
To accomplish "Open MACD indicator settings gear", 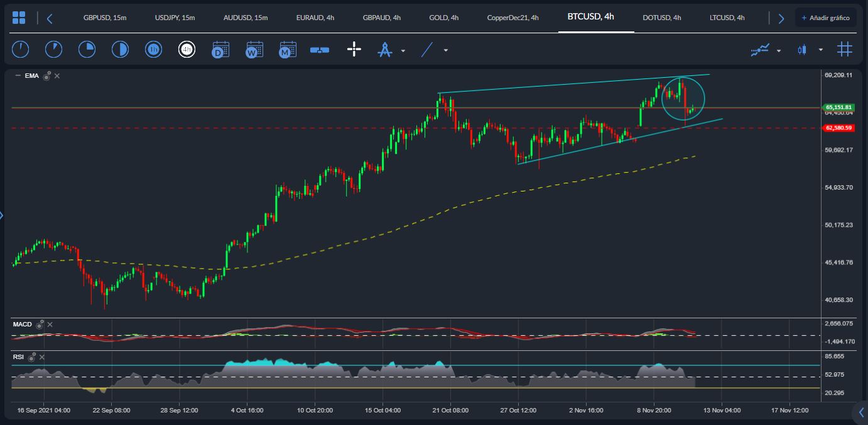I will coord(40,325).
